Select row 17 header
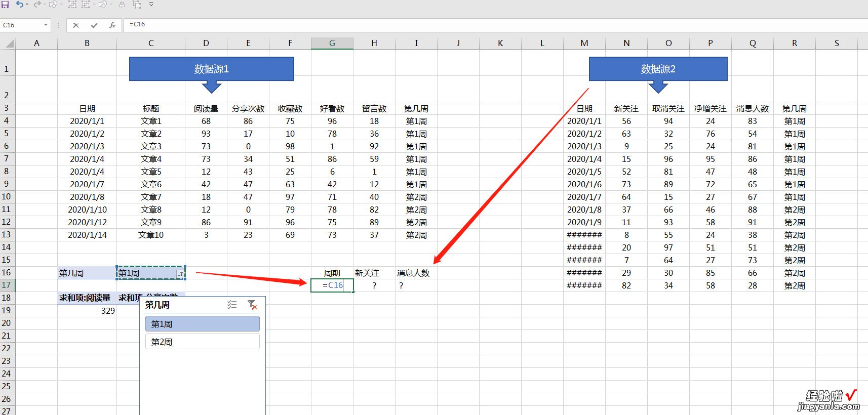 click(x=7, y=285)
